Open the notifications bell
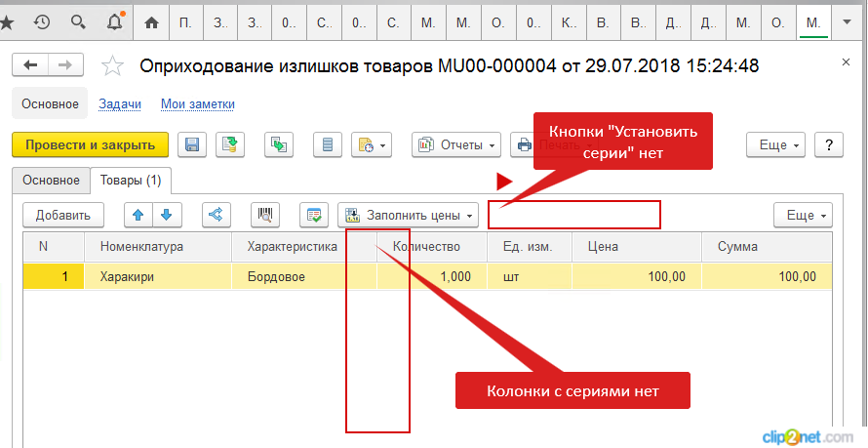This screenshot has width=868, height=448. pos(115,20)
